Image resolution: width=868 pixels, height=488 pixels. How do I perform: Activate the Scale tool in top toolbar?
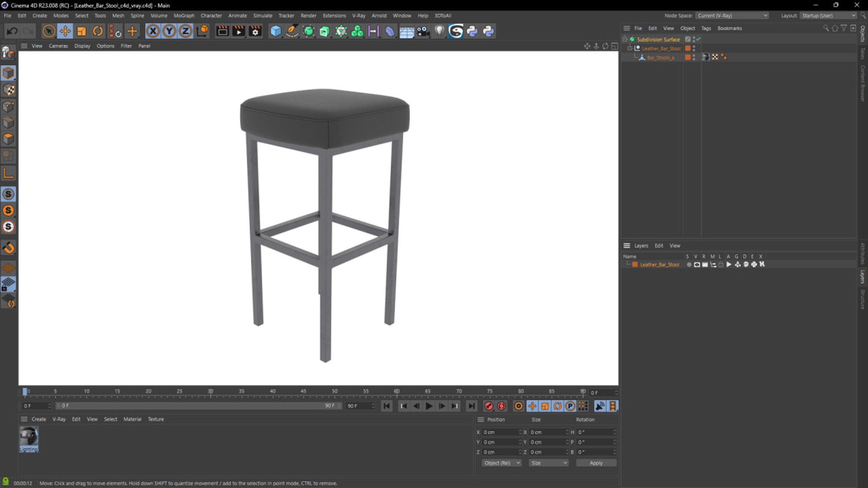click(x=81, y=31)
